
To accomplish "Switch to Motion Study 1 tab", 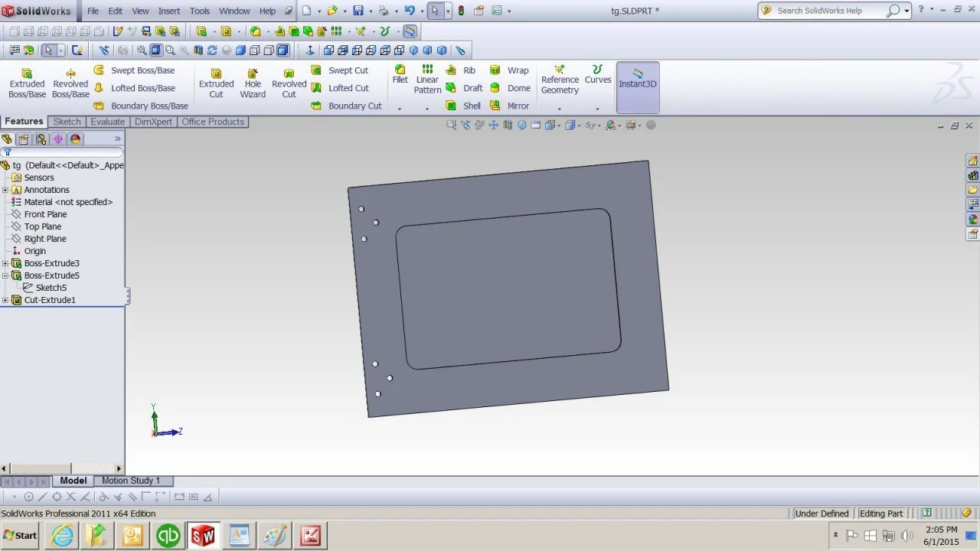I will click(130, 481).
